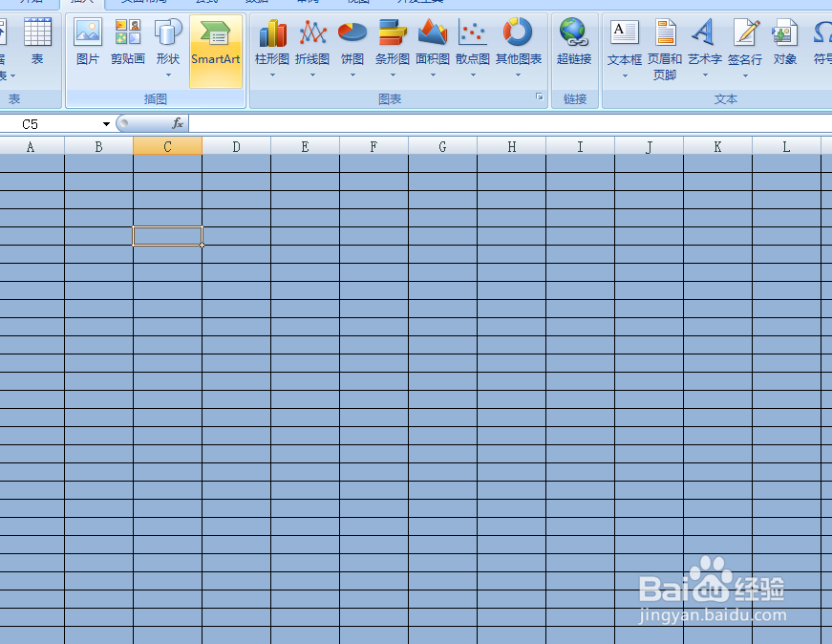Click inside the formula bar
The height and width of the screenshot is (644, 832).
[510, 123]
